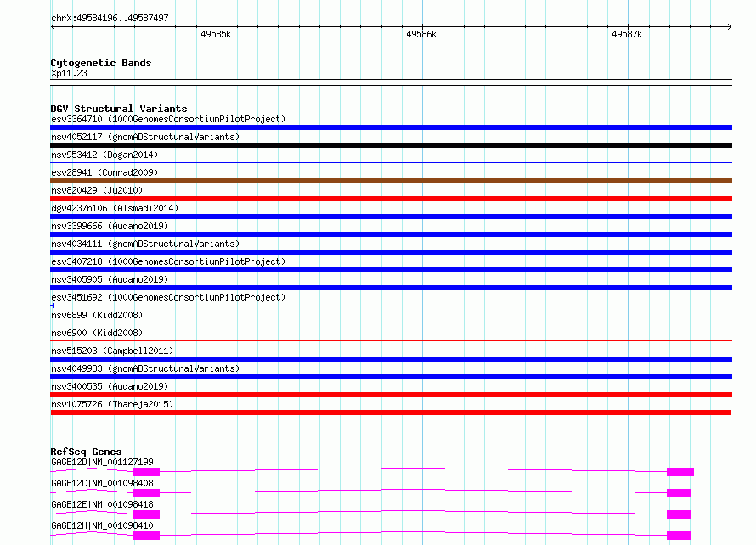Open variant nsv4052117 label
The image size is (756, 545).
(145, 137)
